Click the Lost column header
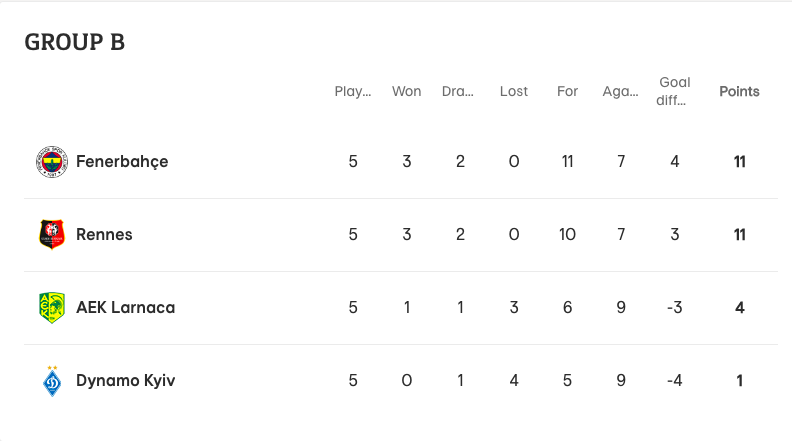The height and width of the screenshot is (441, 792). click(x=514, y=91)
